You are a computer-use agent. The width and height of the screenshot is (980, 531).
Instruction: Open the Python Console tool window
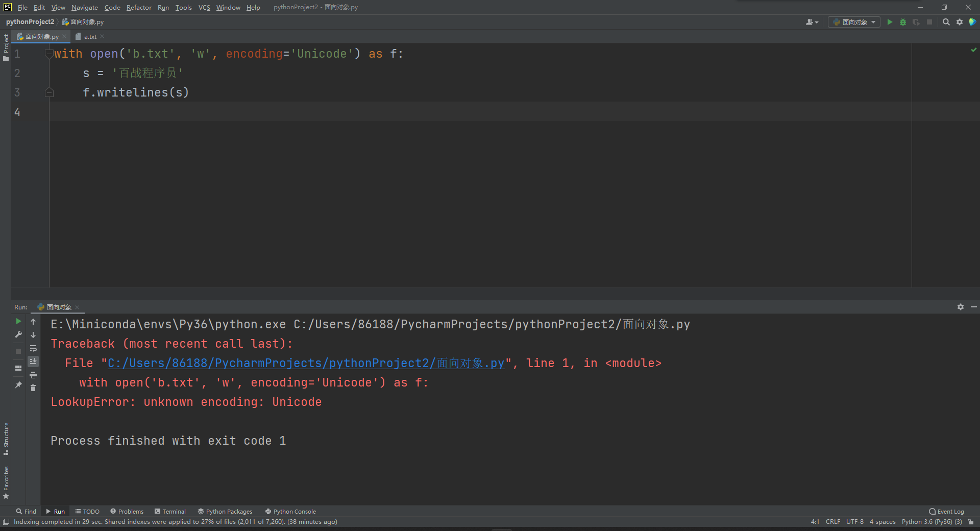click(x=290, y=511)
